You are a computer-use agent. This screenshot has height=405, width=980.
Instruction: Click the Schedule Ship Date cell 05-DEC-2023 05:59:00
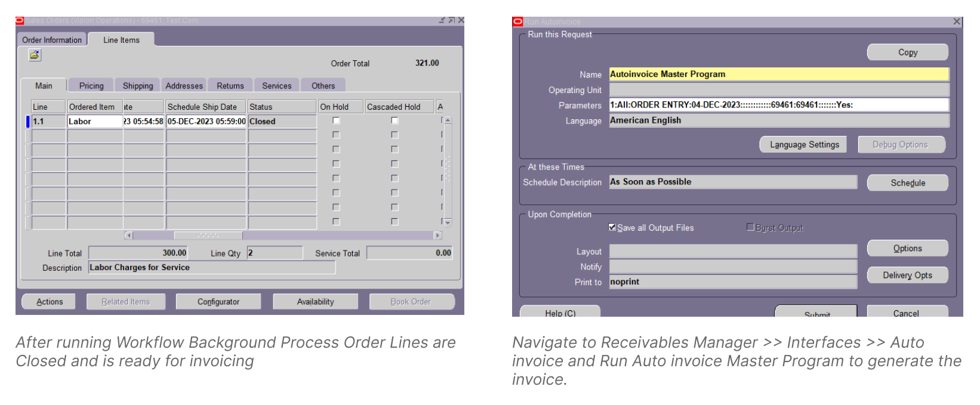207,121
